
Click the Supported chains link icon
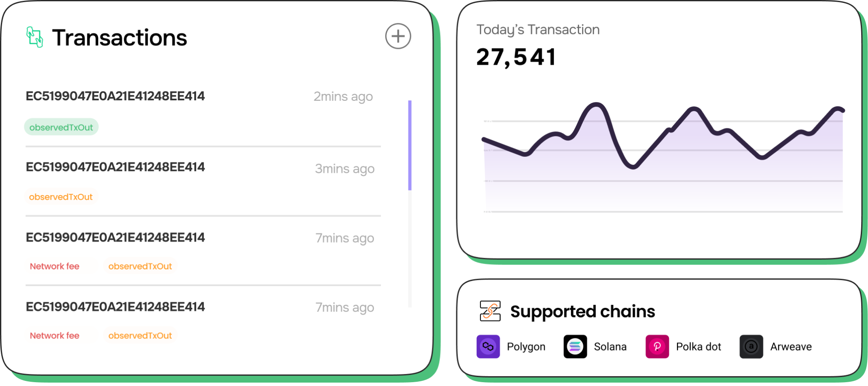490,311
